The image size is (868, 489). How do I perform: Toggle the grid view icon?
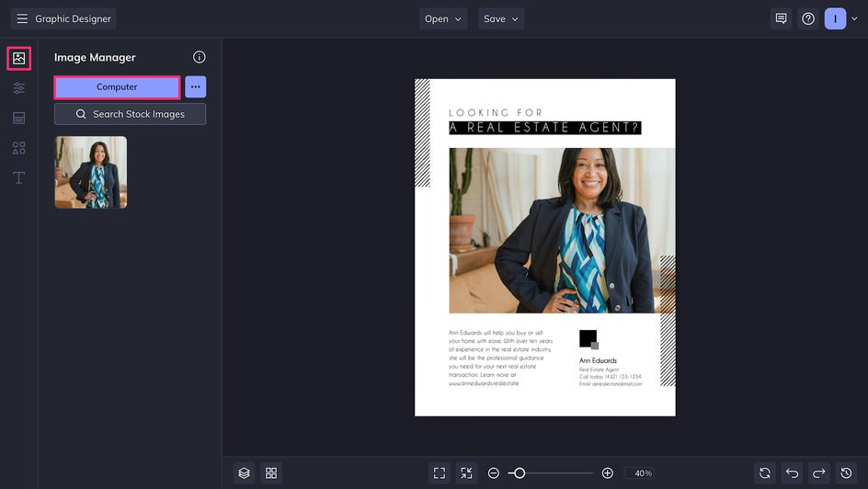coord(271,473)
